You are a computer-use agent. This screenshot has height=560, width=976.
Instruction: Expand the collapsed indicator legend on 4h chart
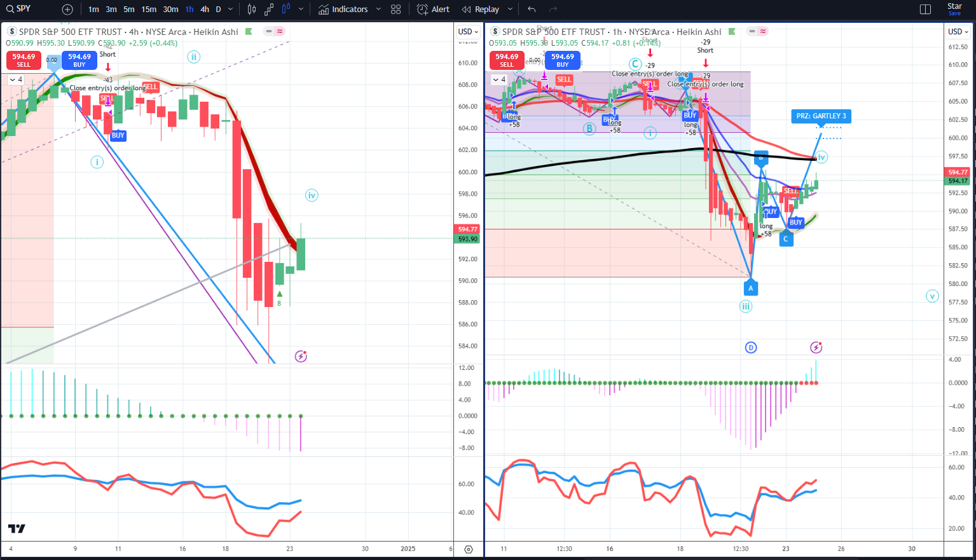(x=15, y=79)
